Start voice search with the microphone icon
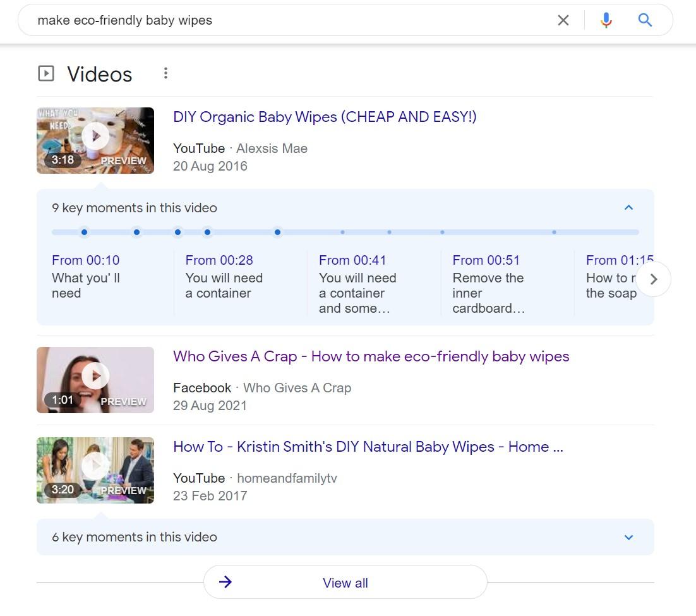The image size is (696, 616). tap(606, 20)
